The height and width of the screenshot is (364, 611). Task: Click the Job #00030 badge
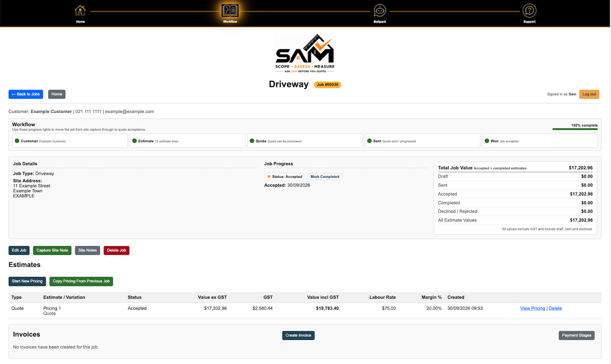pyautogui.click(x=328, y=84)
